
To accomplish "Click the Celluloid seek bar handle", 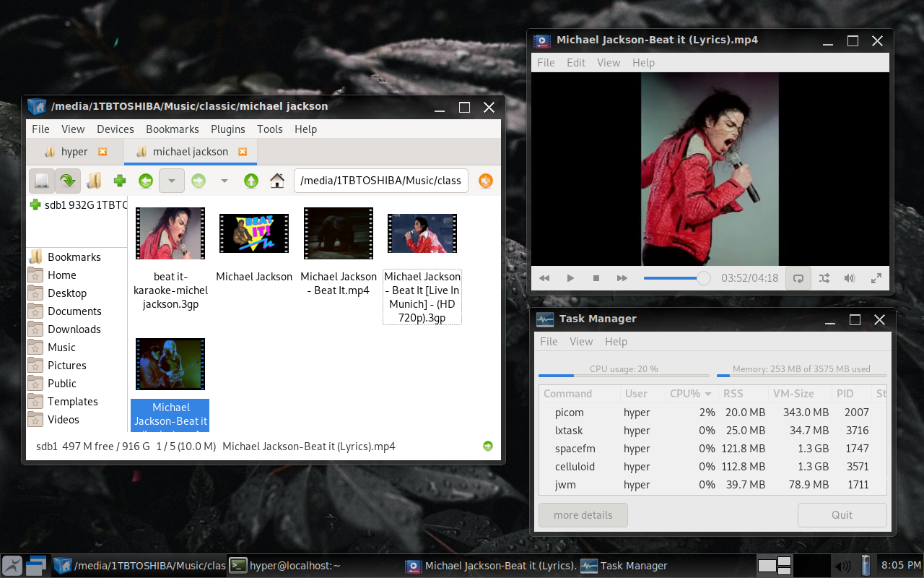I will click(x=703, y=278).
